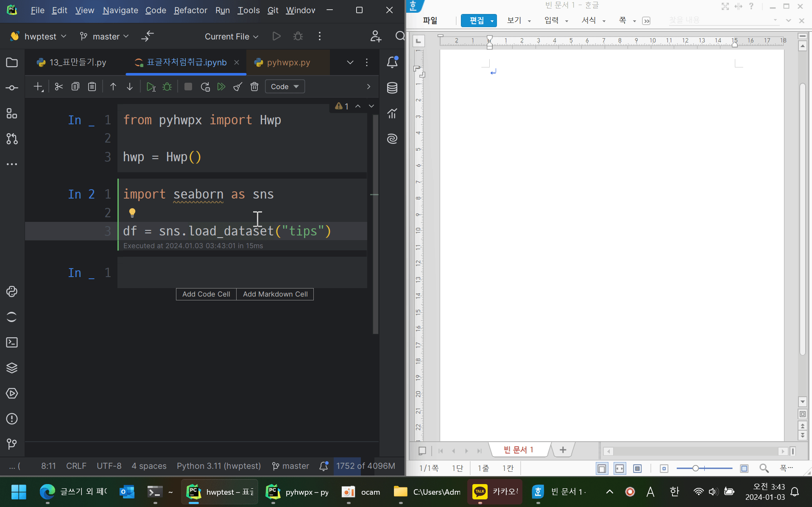Screen dimensions: 812x507
Task: Open the Database tool window
Action: click(x=392, y=88)
